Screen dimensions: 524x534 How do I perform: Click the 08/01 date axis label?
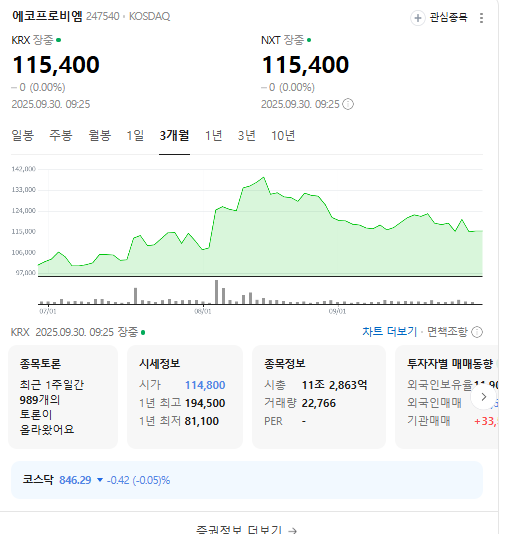coord(203,311)
